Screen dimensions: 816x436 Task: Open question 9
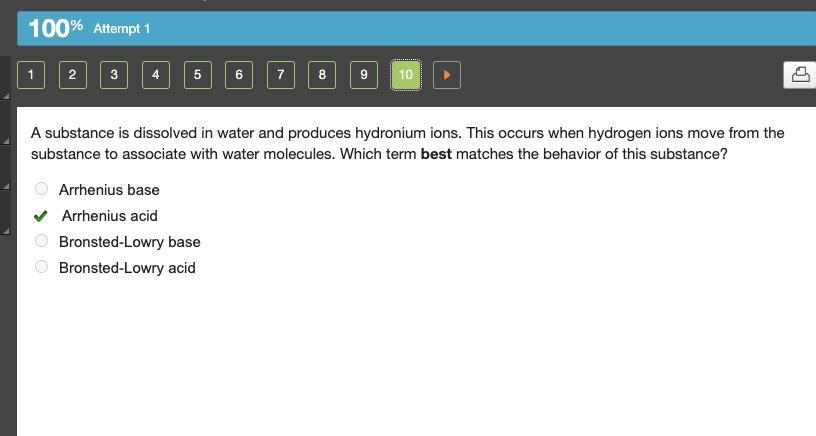[364, 75]
